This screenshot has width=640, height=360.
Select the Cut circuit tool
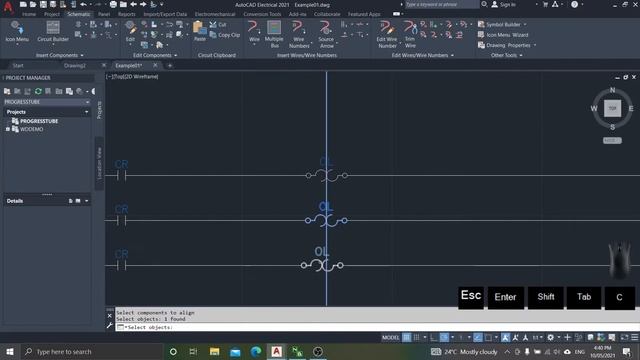[x=218, y=25]
